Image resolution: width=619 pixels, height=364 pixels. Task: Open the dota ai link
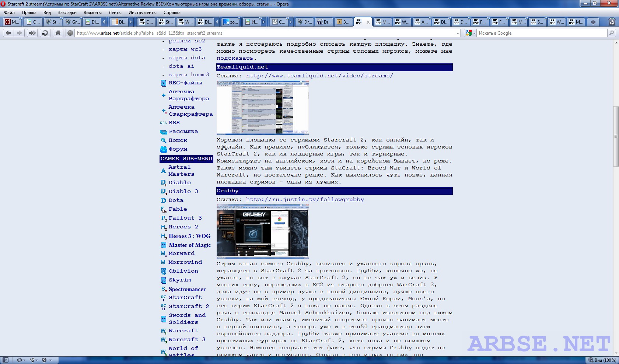point(182,66)
